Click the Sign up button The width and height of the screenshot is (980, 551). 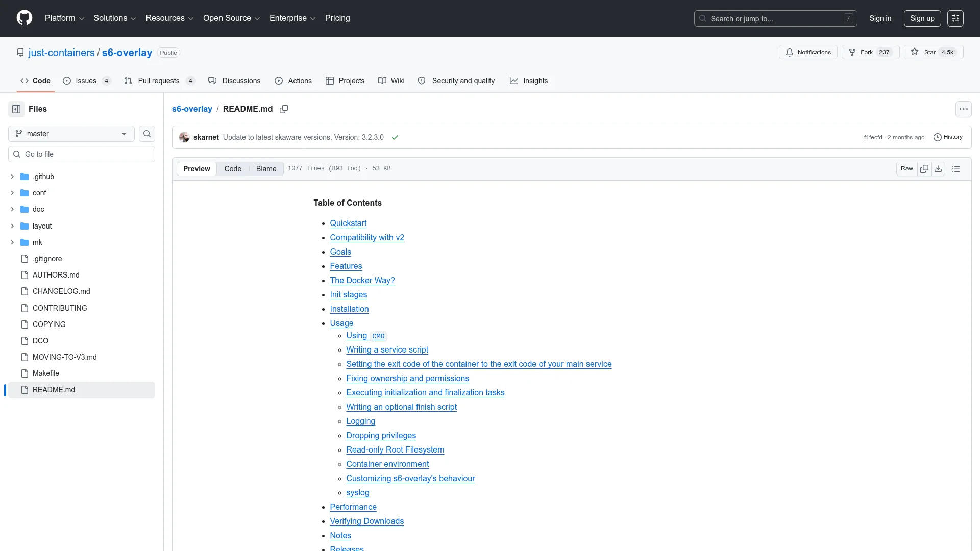point(922,18)
